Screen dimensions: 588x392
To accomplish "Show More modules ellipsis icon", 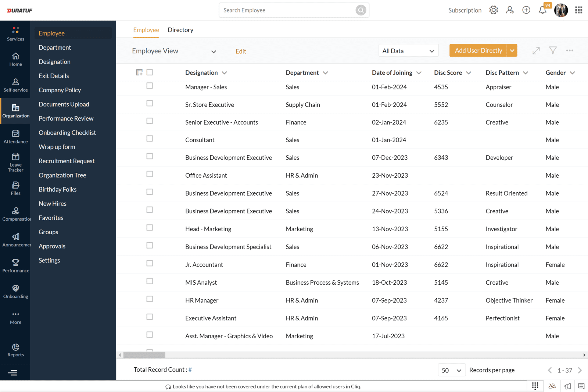I will (x=15, y=314).
